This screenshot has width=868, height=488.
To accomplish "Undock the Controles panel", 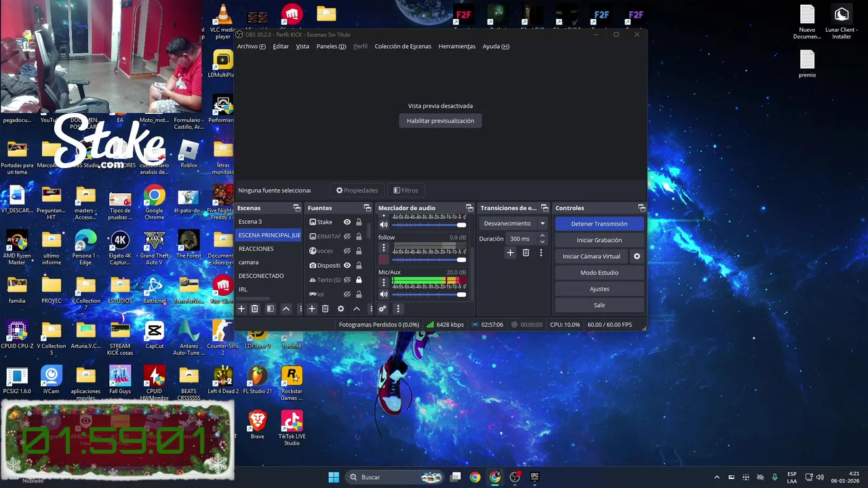I will pyautogui.click(x=642, y=208).
